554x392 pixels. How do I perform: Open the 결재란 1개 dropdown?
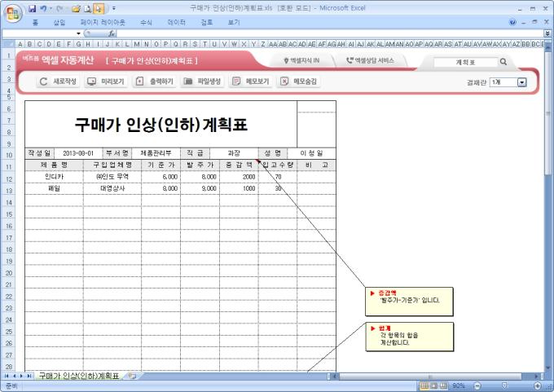(522, 82)
